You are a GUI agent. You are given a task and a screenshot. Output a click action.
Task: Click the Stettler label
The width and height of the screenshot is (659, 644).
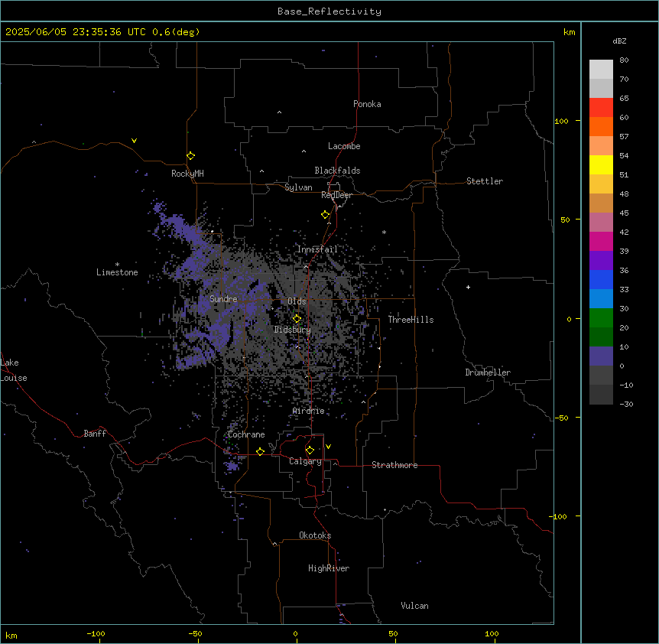(485, 181)
